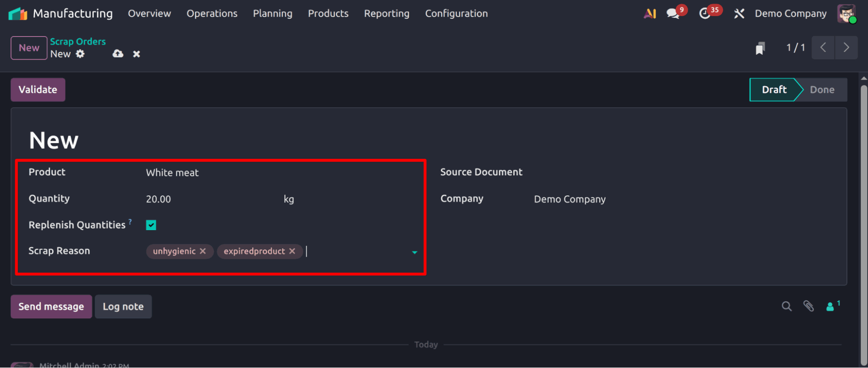Uncheck the Replenish Quantities checkbox
This screenshot has width=868, height=368.
point(151,225)
